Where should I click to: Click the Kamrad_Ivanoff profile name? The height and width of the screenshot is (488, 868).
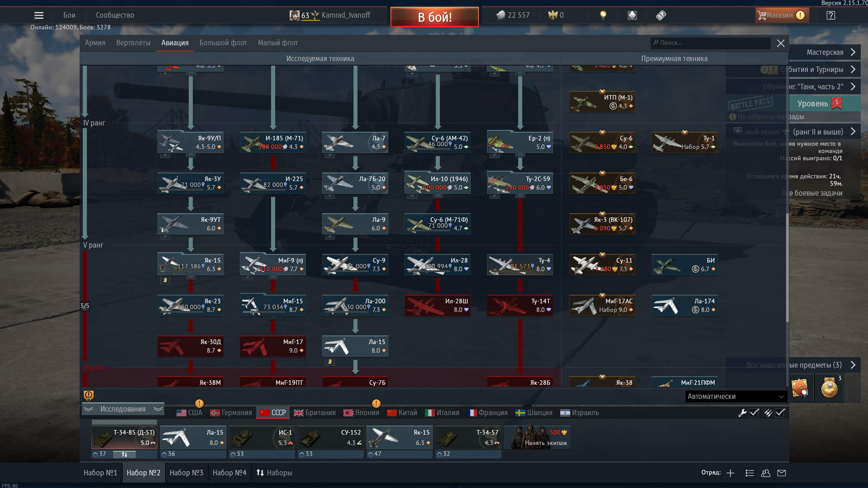(346, 15)
